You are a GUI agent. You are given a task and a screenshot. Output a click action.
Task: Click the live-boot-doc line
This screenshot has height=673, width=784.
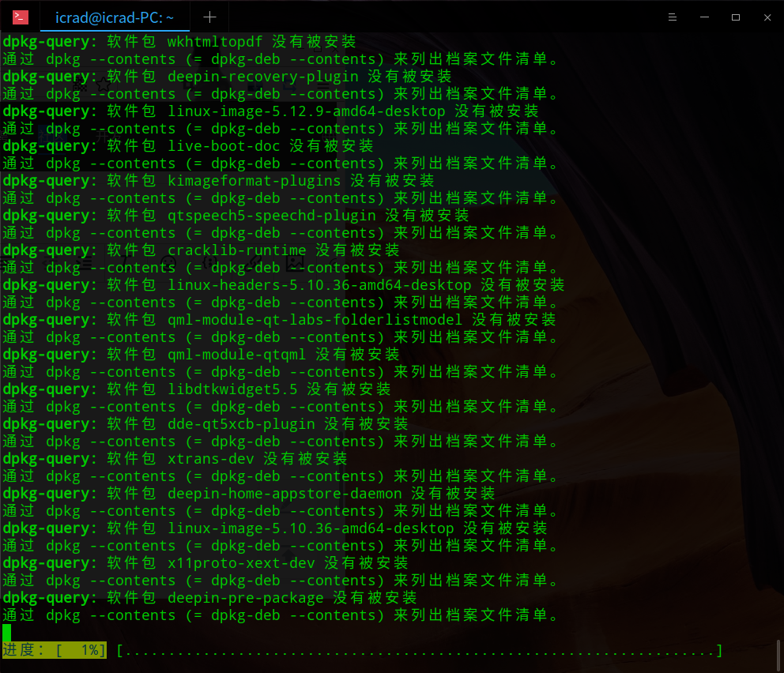[x=188, y=146]
